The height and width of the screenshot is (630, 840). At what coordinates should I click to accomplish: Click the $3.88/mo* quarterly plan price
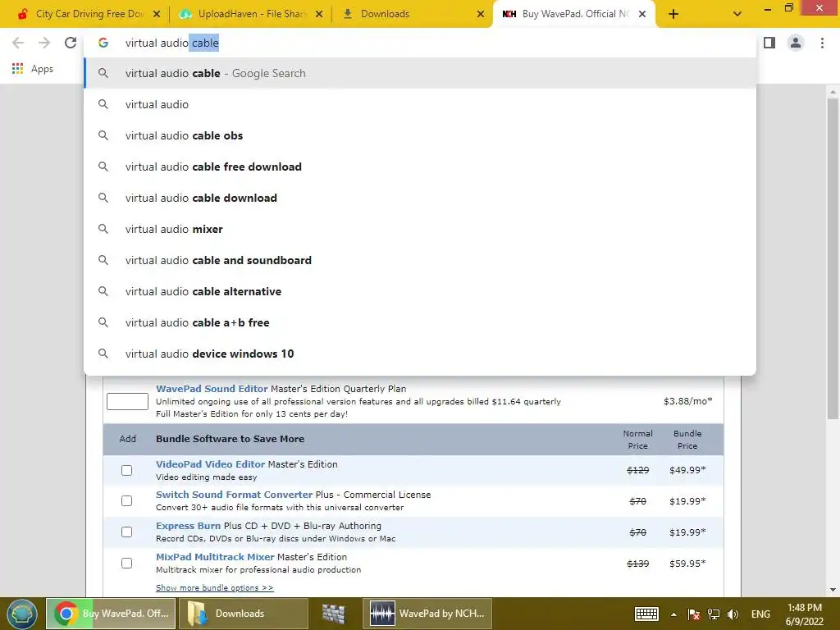pos(688,401)
